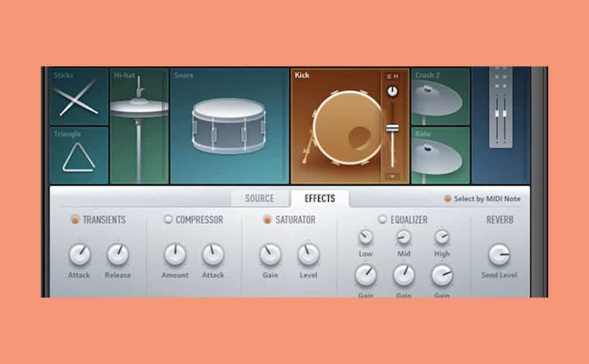Disable the Transients effect

point(75,220)
